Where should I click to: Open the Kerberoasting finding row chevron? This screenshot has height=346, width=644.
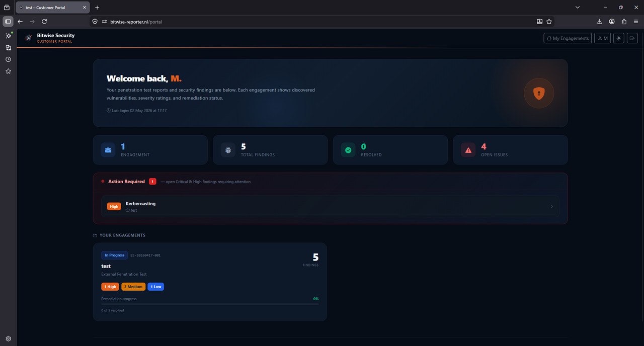(551, 207)
